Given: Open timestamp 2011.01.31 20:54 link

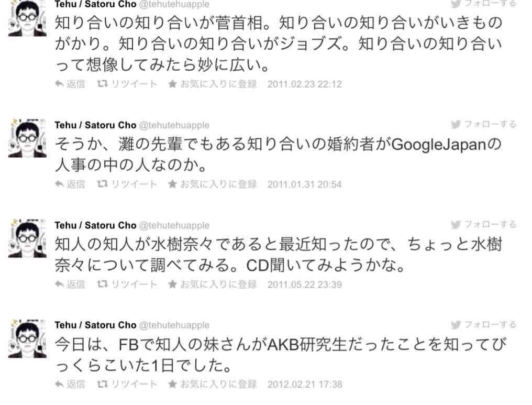Looking at the screenshot, I should click(304, 184).
